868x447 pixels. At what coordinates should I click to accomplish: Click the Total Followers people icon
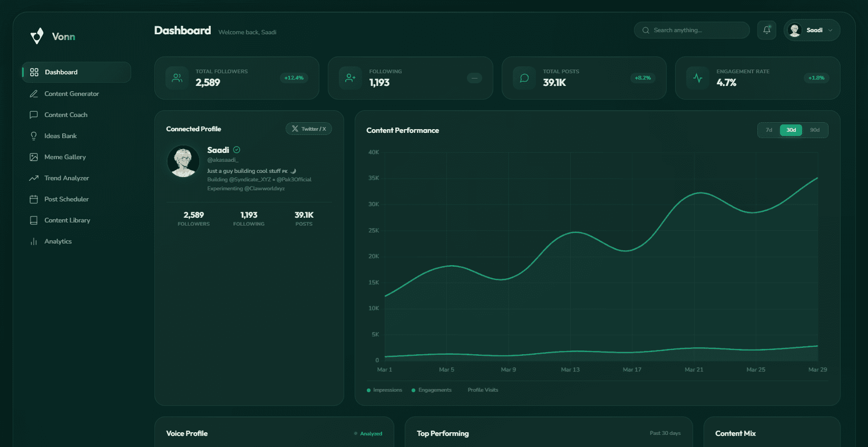[177, 78]
